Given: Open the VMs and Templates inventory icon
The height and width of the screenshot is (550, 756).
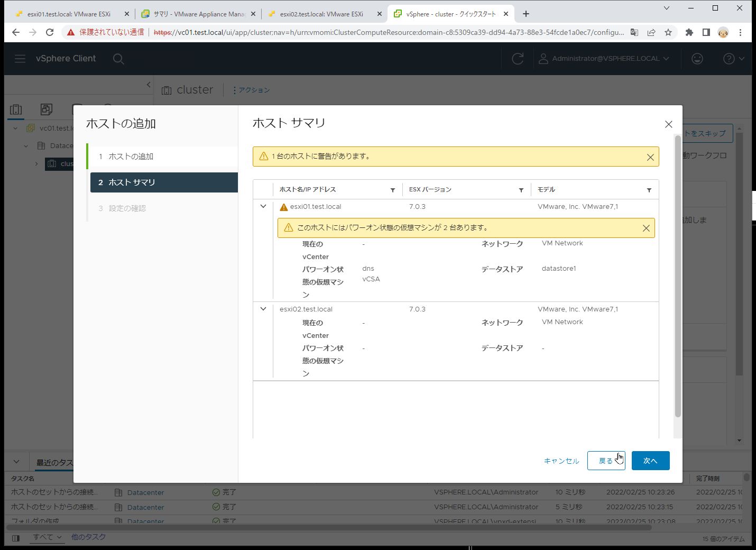Looking at the screenshot, I should point(47,109).
